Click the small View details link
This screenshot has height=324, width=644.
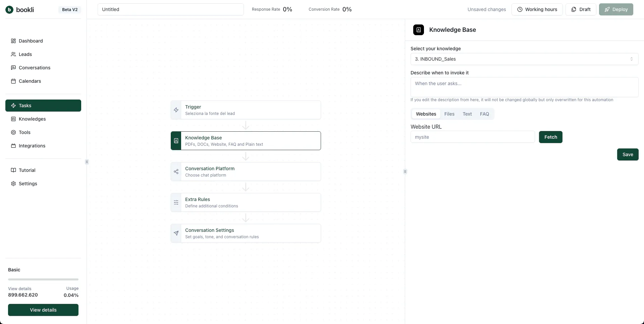coord(20,289)
